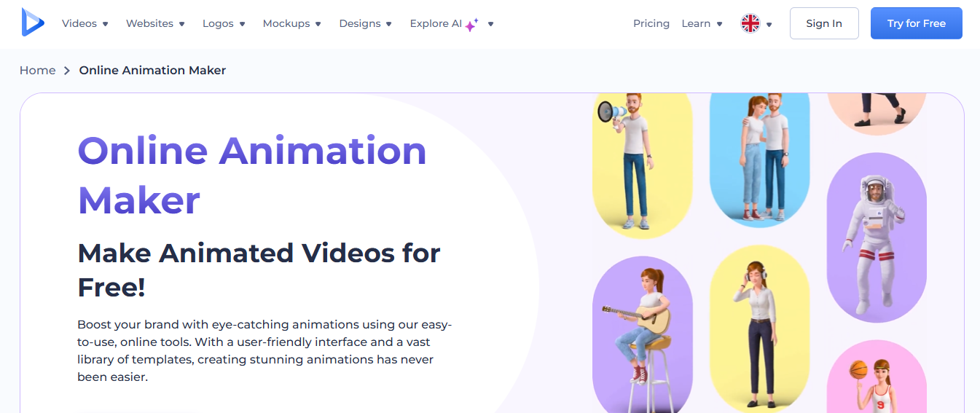Open the Learn dropdown
The width and height of the screenshot is (980, 413).
pos(702,23)
